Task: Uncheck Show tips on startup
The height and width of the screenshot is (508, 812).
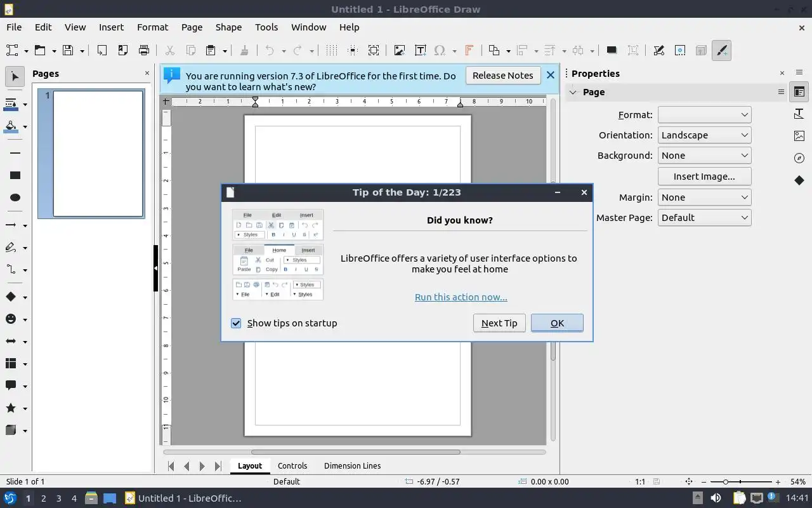Action: [236, 323]
